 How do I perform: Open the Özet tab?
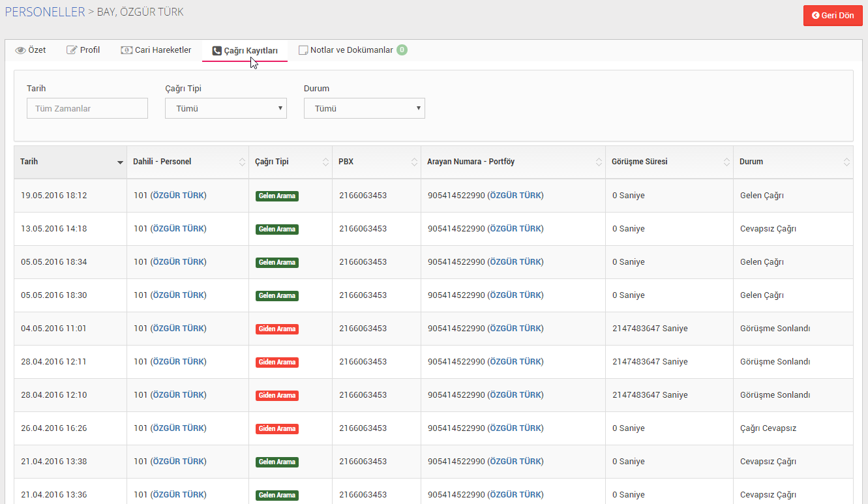(x=31, y=50)
